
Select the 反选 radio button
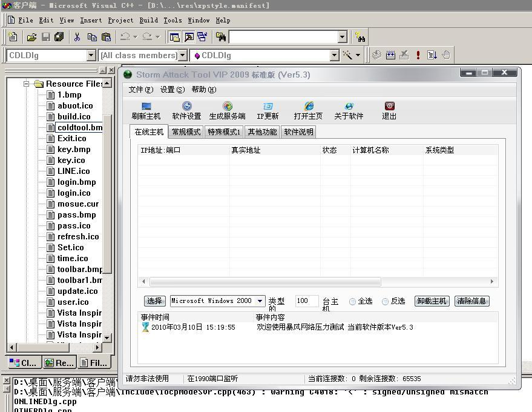click(385, 301)
